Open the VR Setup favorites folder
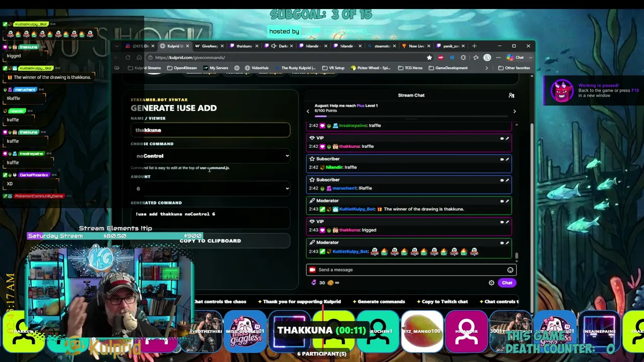Image resolution: width=644 pixels, height=362 pixels. coord(333,68)
